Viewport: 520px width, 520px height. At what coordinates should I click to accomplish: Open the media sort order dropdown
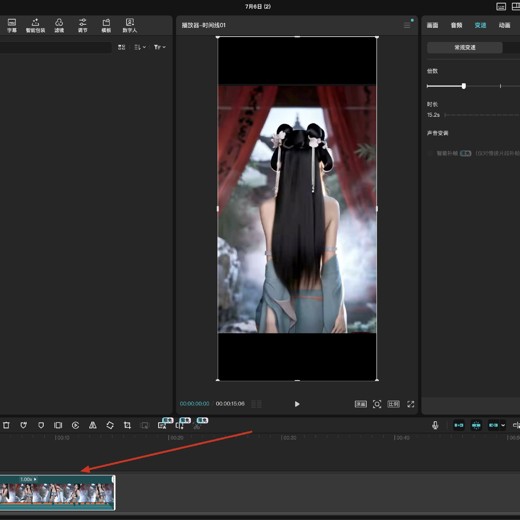click(140, 47)
